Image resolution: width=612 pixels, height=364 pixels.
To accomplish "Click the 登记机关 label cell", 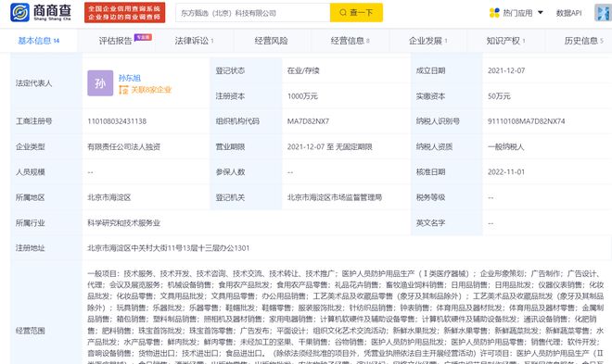I will (x=246, y=197).
